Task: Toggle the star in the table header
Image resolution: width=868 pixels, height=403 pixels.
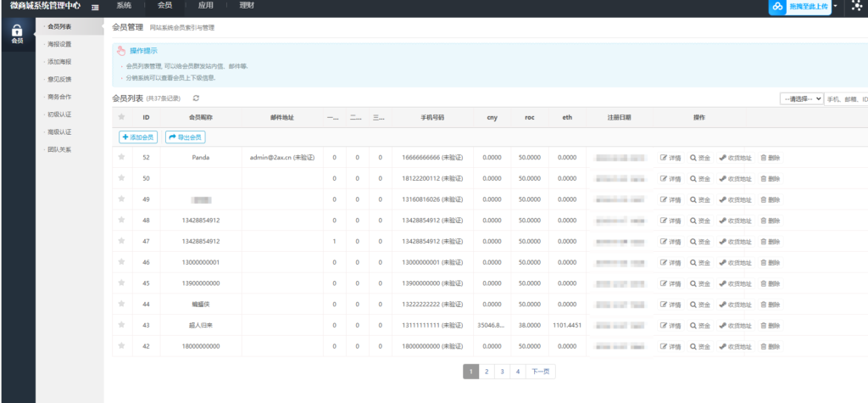Action: tap(122, 117)
